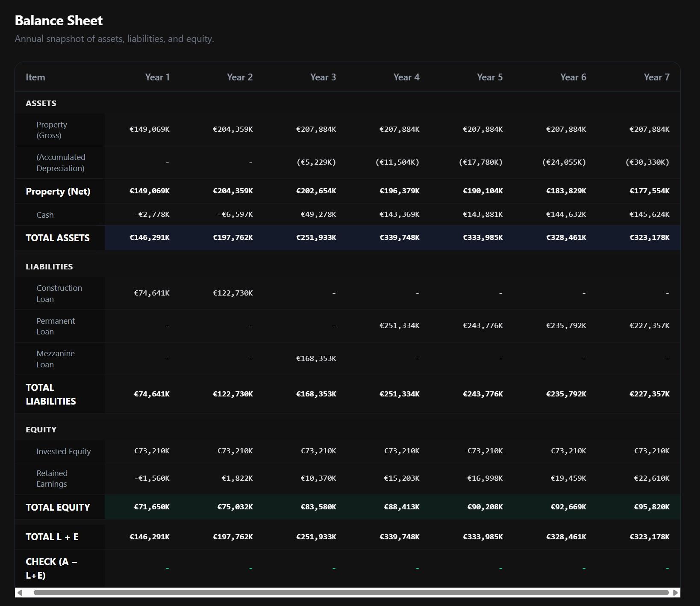Click the LIABILITIES section label
700x606 pixels.
(49, 266)
